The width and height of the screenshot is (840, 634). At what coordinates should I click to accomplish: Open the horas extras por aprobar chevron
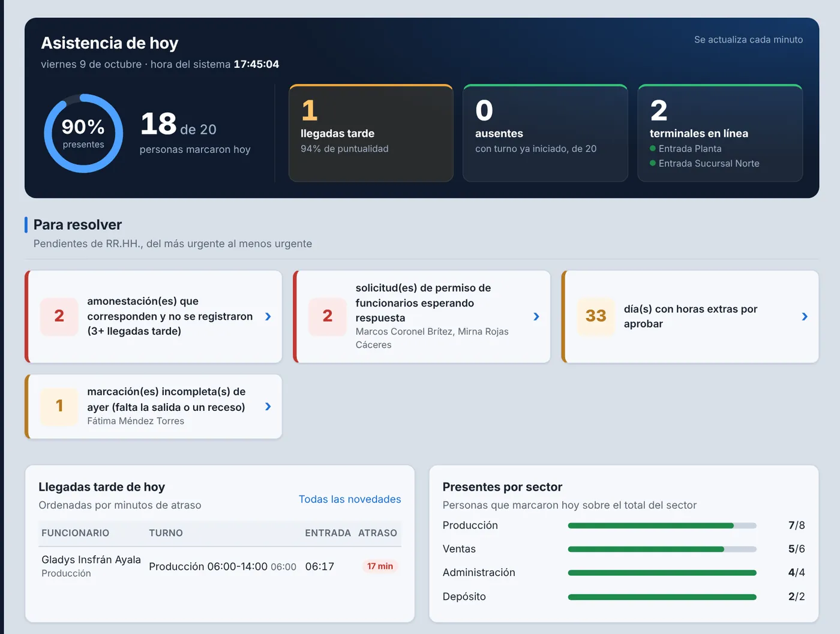[805, 316]
